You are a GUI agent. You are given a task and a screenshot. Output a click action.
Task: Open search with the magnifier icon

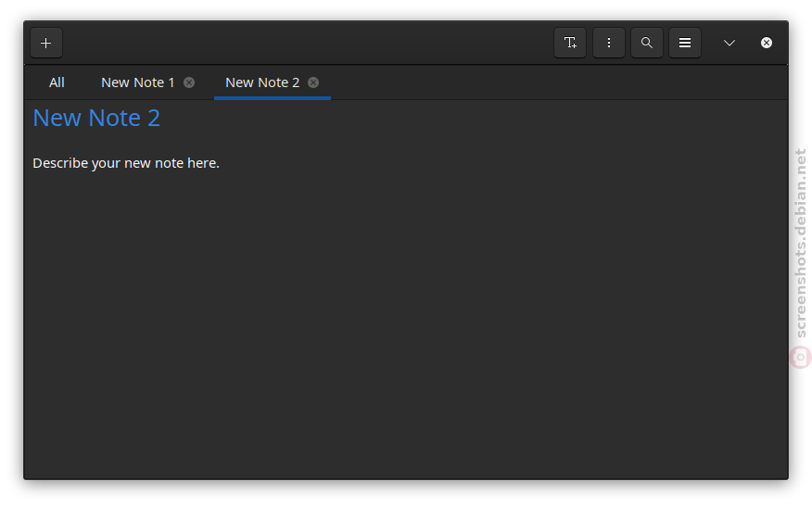[x=647, y=43]
